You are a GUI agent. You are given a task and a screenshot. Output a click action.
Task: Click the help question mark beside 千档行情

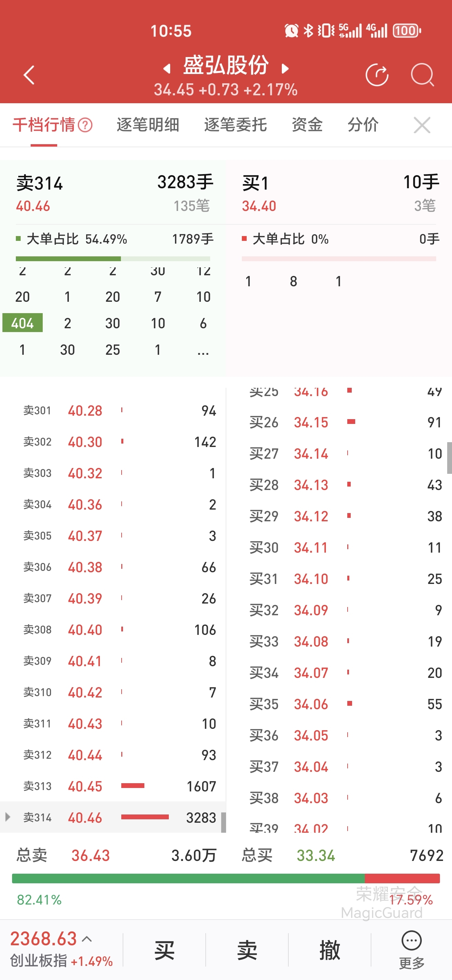pyautogui.click(x=85, y=125)
